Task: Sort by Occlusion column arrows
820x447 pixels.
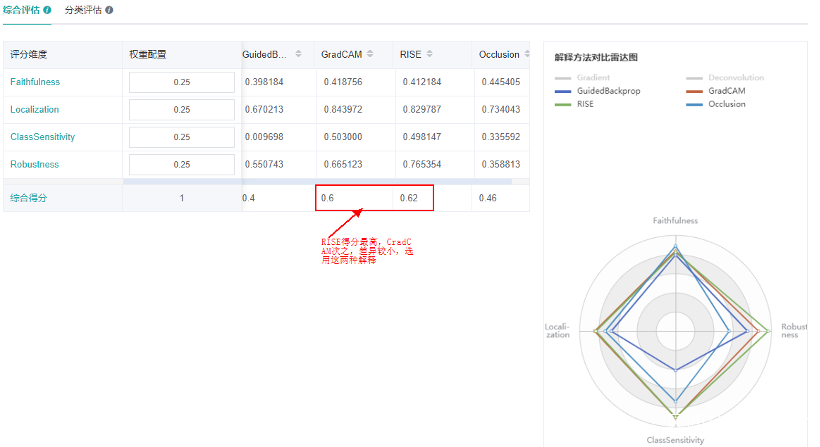Action: 527,54
